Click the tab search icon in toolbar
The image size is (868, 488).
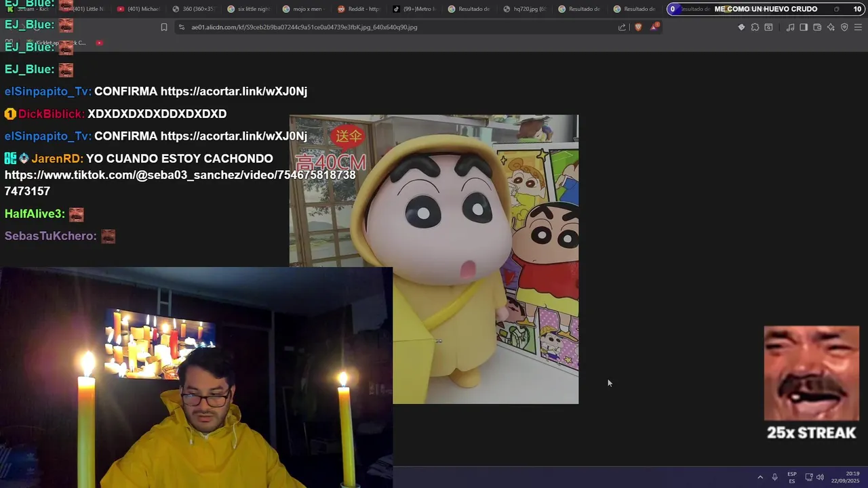768,27
